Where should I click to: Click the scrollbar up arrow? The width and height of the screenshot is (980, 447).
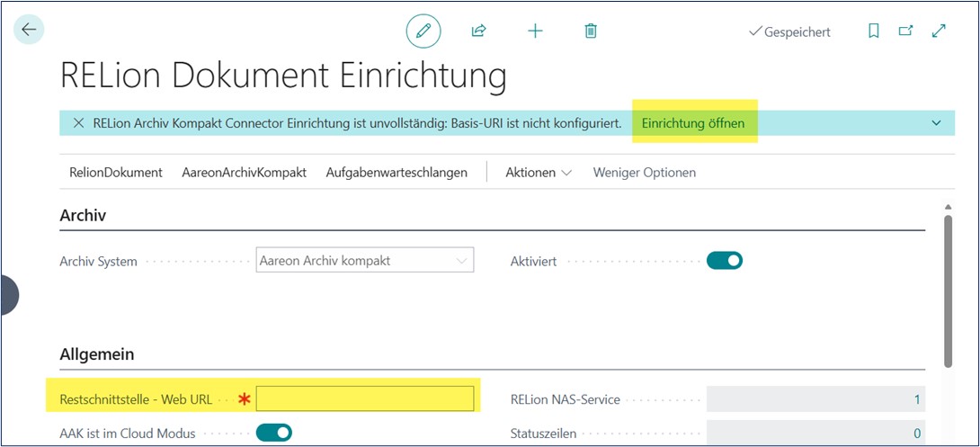949,207
